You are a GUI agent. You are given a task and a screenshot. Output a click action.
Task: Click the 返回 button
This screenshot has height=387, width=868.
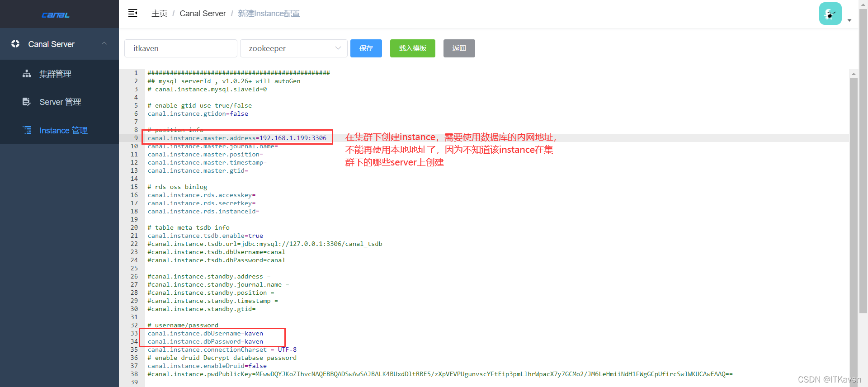(x=459, y=48)
